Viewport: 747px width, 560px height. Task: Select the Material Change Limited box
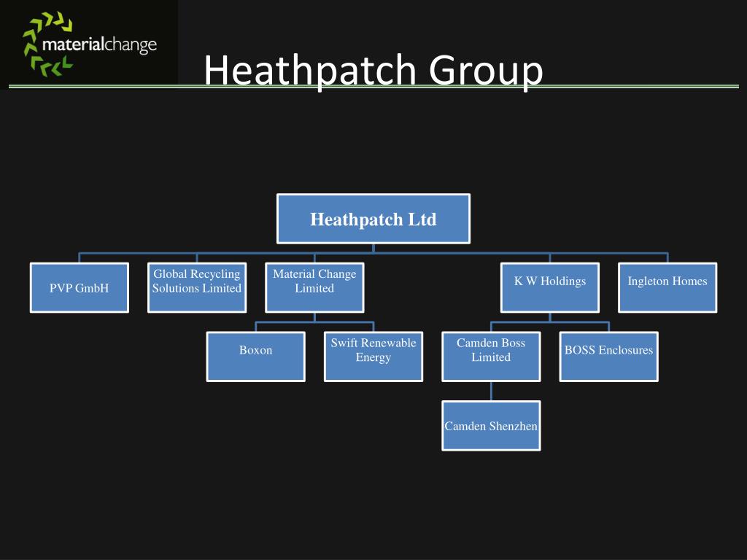[314, 287]
